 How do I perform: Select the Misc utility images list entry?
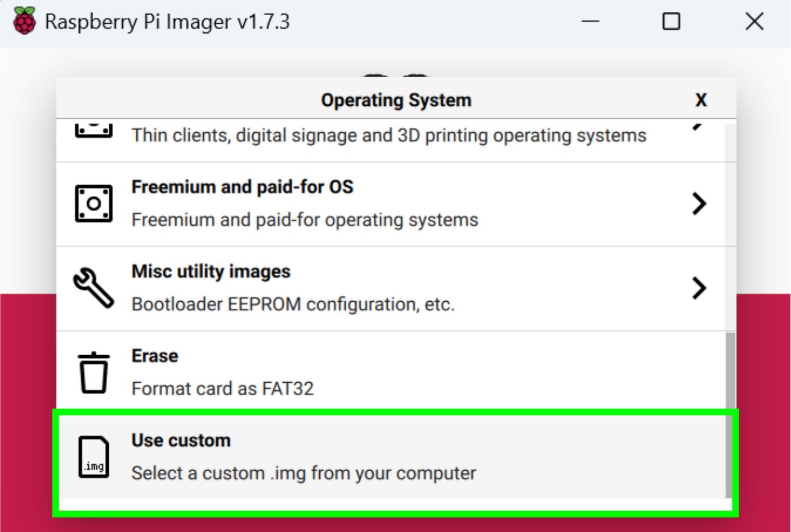point(394,287)
